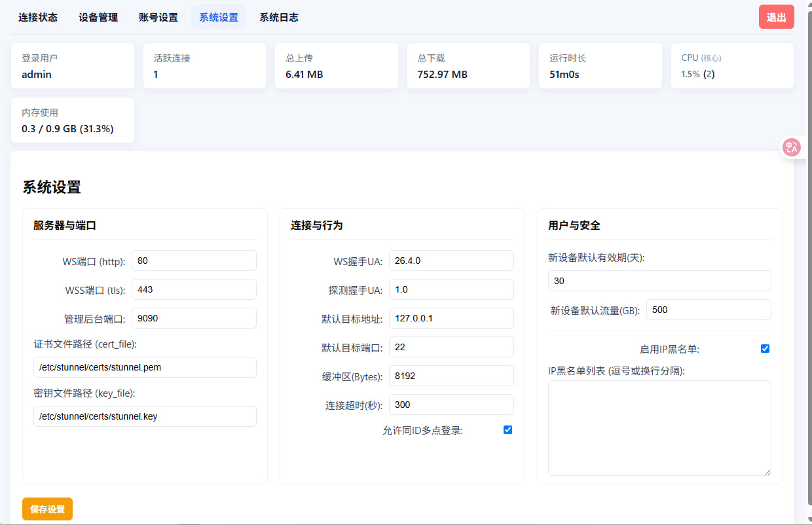Select the 密钥文件路径 key_file input

[x=145, y=416]
